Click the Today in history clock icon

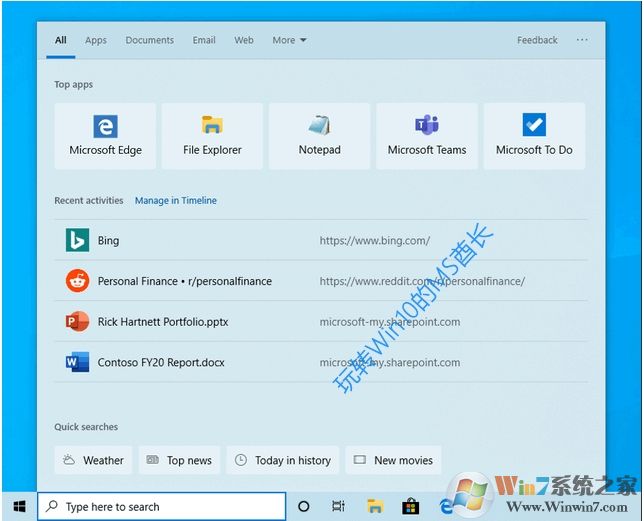click(x=241, y=460)
